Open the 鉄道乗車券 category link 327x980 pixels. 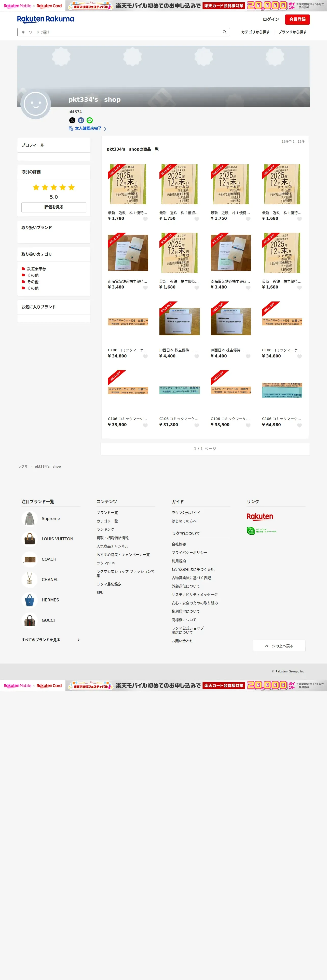point(36,269)
